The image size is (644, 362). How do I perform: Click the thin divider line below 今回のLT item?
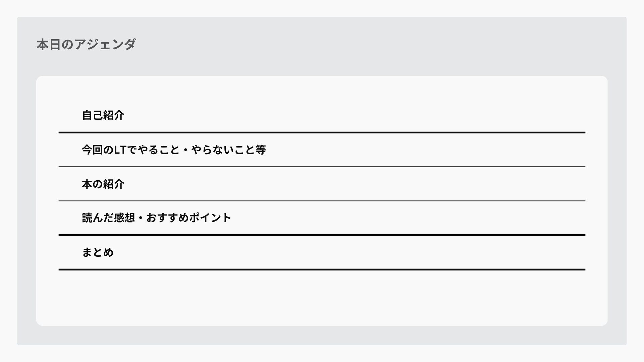click(x=322, y=167)
